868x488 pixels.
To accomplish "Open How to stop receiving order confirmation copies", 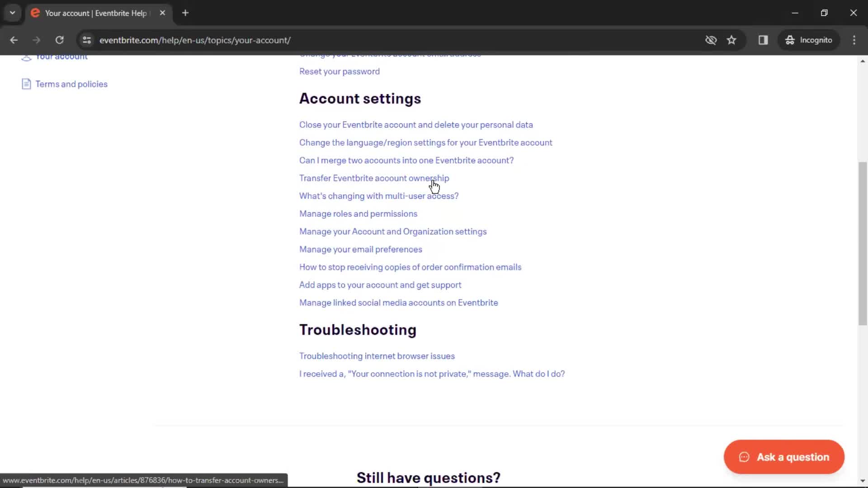I will click(410, 267).
